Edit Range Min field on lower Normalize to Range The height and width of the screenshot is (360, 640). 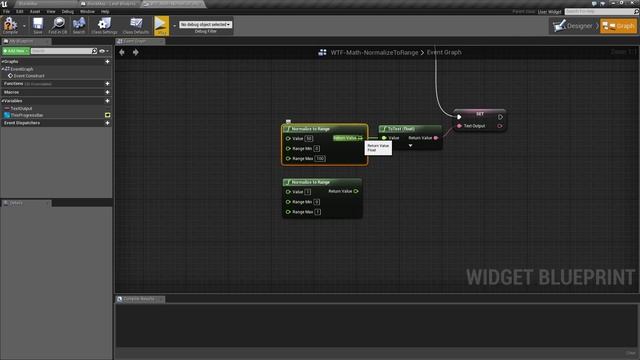(316, 202)
